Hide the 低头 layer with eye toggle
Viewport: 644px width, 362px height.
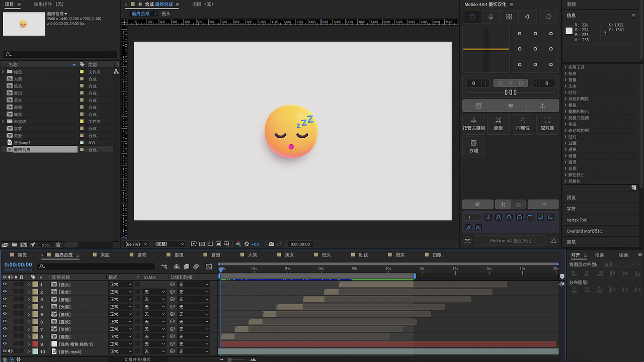5,285
